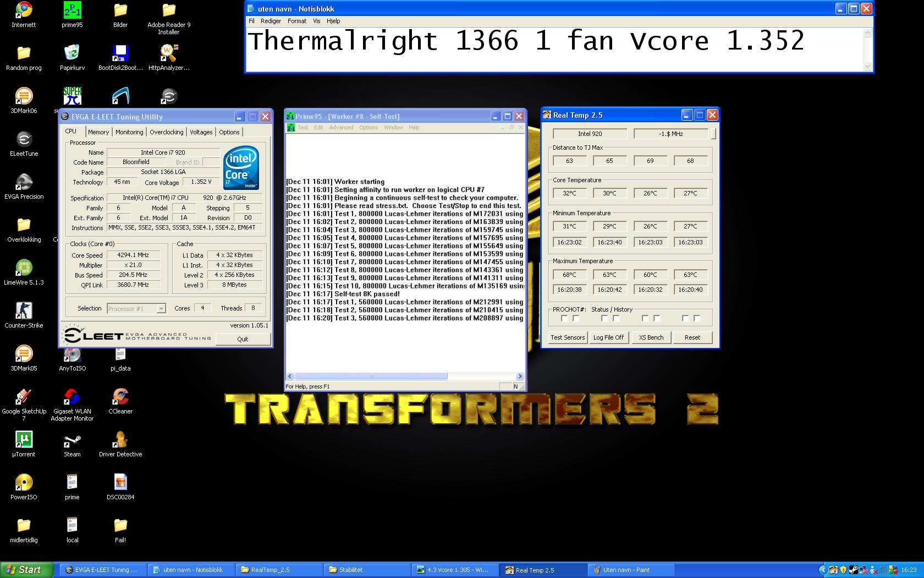Click the Notisblokk text area
Screen dimensions: 924x578
[x=555, y=49]
